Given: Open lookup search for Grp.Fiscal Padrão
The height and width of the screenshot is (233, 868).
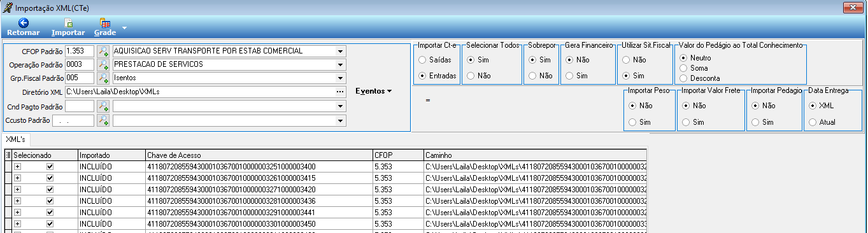Looking at the screenshot, I should pyautogui.click(x=103, y=78).
